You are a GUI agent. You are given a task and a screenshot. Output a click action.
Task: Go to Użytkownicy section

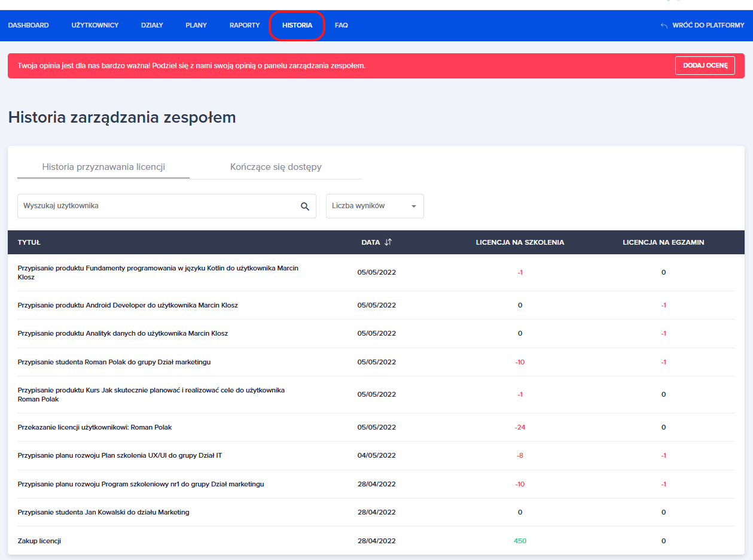(95, 26)
